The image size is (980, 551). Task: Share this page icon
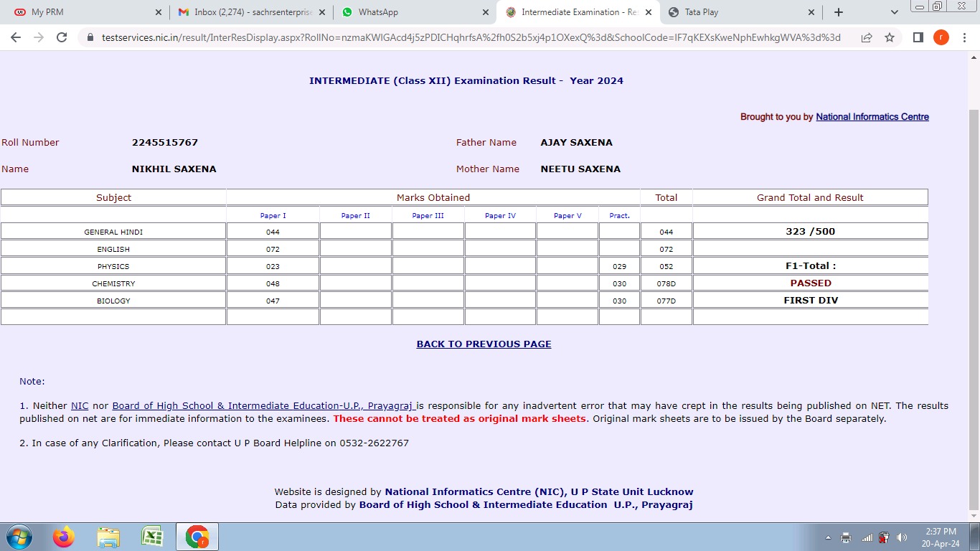[867, 37]
